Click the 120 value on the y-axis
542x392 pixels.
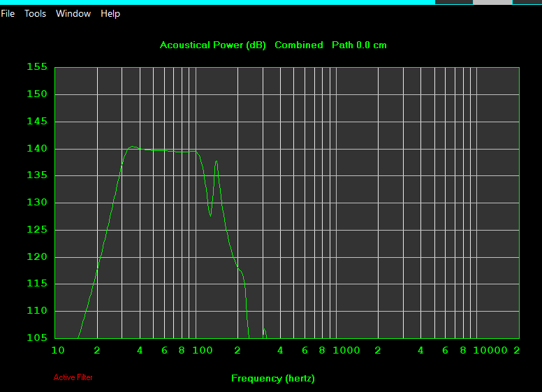[x=37, y=257]
